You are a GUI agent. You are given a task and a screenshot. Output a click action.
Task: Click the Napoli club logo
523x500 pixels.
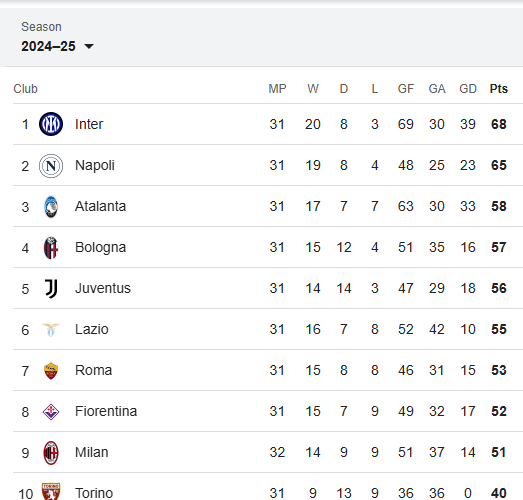click(x=51, y=165)
